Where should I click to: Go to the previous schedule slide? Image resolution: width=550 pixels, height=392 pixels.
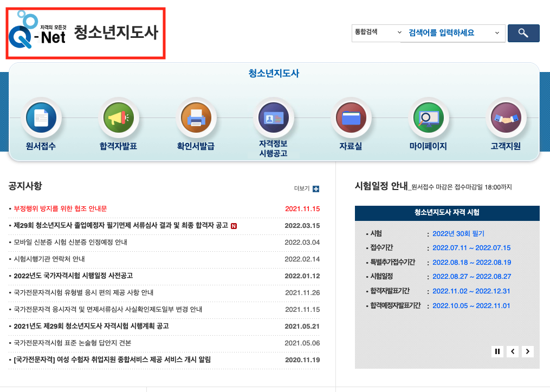(512, 351)
